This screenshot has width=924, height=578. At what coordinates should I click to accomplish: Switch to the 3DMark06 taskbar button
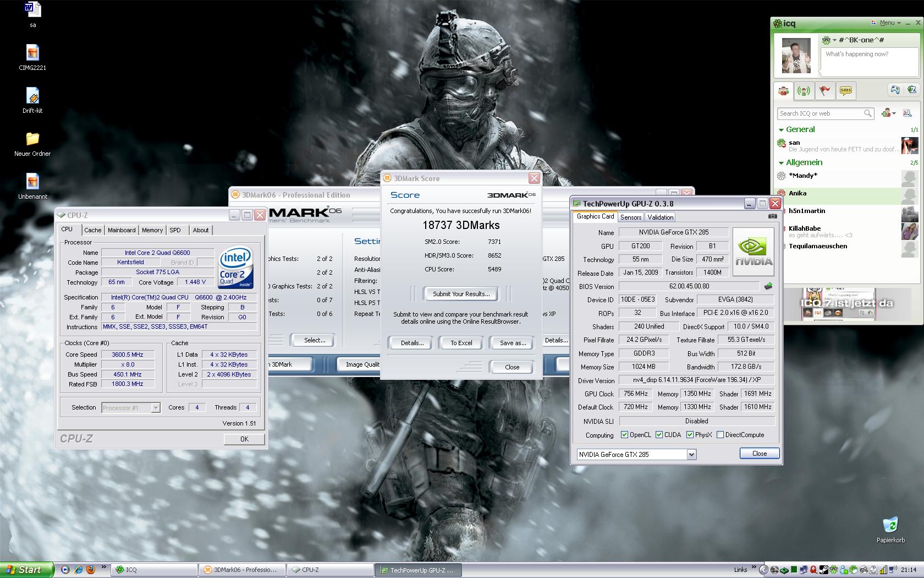(243, 570)
